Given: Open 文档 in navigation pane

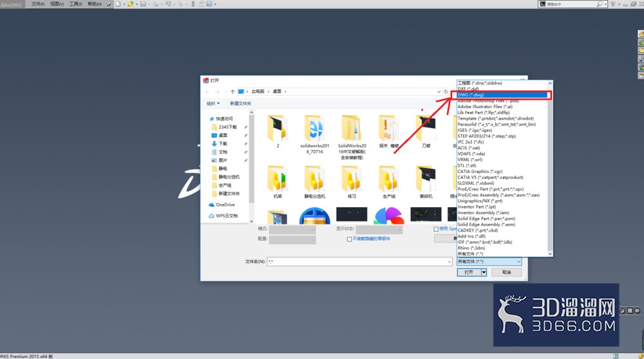Looking at the screenshot, I should pyautogui.click(x=223, y=152).
